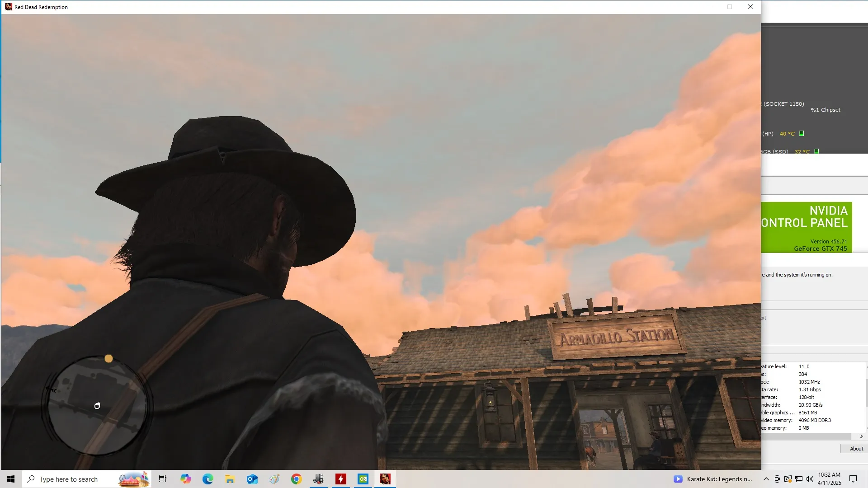Click the player marker on the minimap
Screen dimensions: 868x488
pos(97,406)
